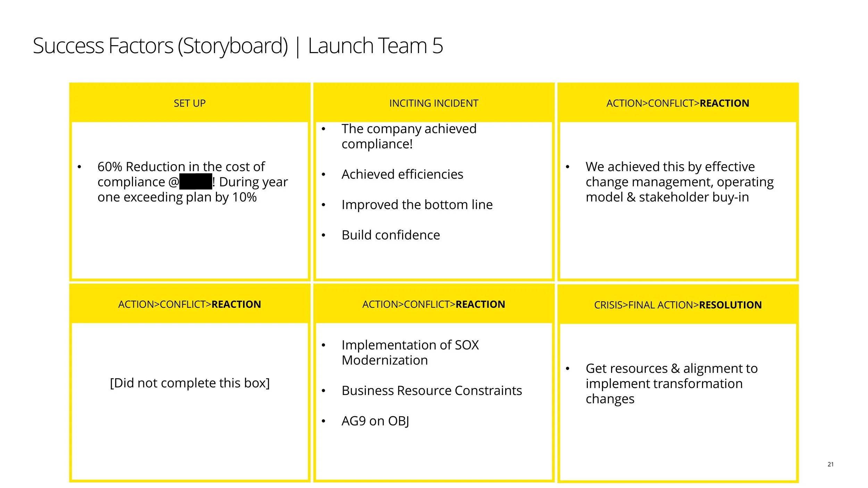Click 'We achieved this by effective' text
Screen dimensions: 868x488
670,167
